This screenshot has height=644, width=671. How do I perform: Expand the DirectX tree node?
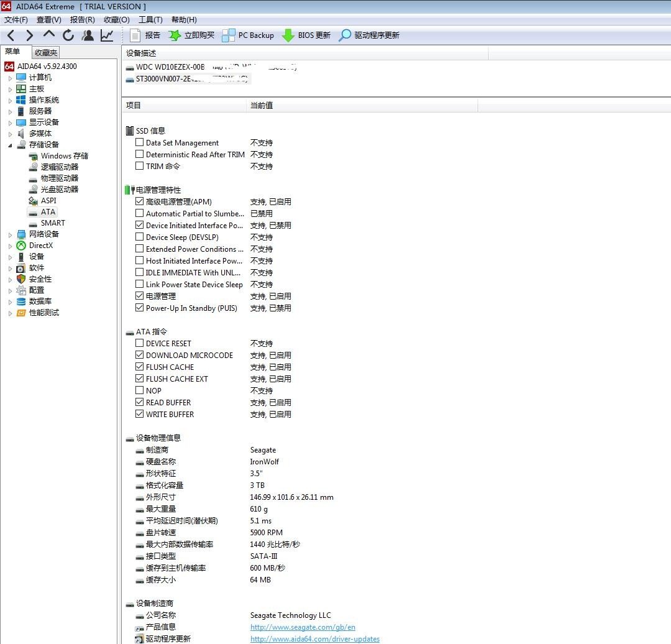click(x=10, y=246)
